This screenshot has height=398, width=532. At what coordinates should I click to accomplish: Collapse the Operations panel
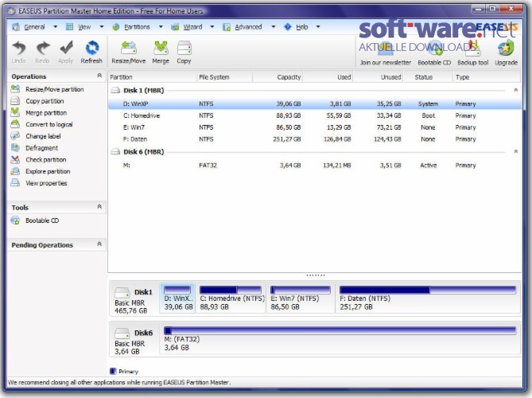(99, 76)
